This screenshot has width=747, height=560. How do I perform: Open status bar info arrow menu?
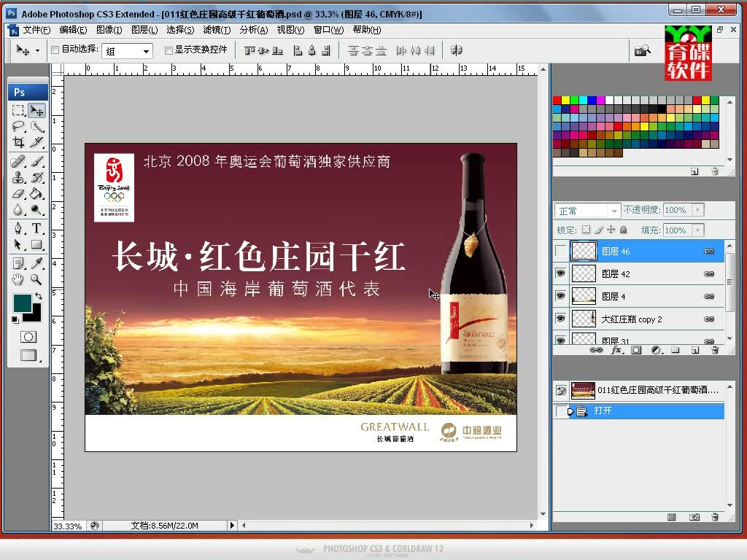(x=232, y=525)
